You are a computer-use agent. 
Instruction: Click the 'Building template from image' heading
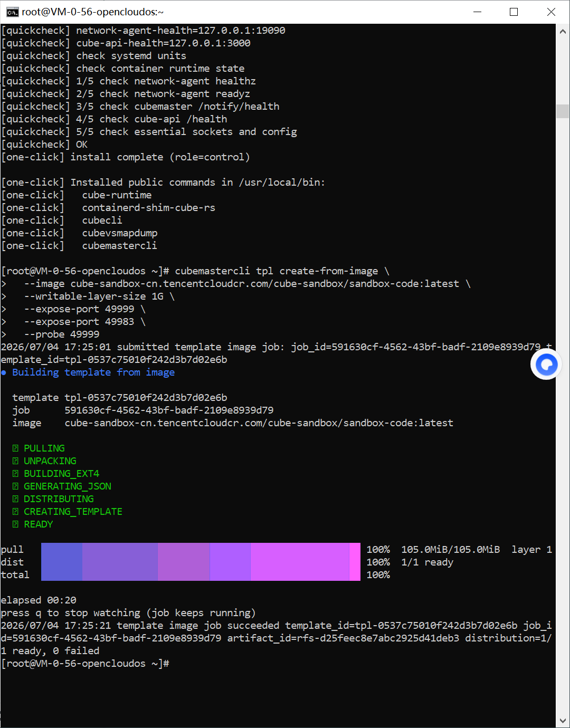(x=93, y=372)
